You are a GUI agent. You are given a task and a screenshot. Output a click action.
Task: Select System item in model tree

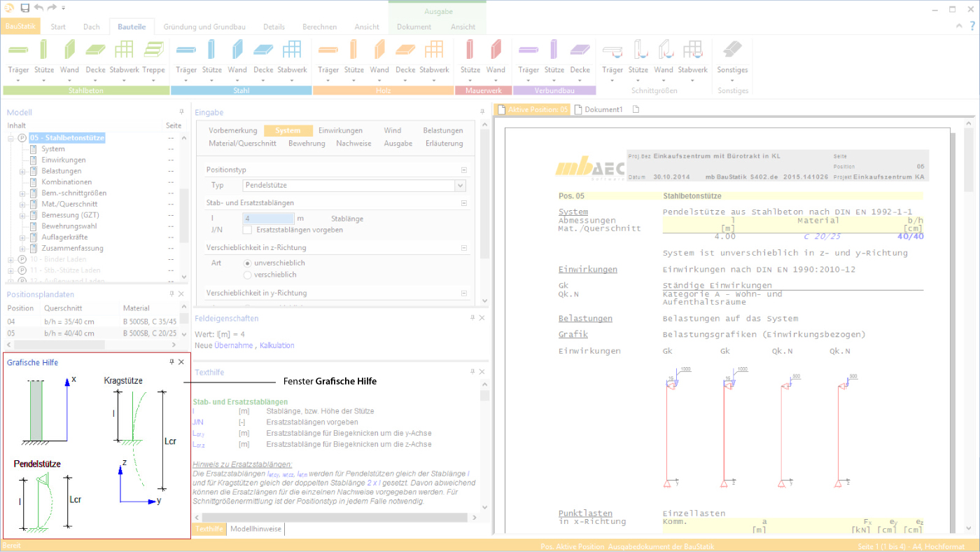(53, 149)
